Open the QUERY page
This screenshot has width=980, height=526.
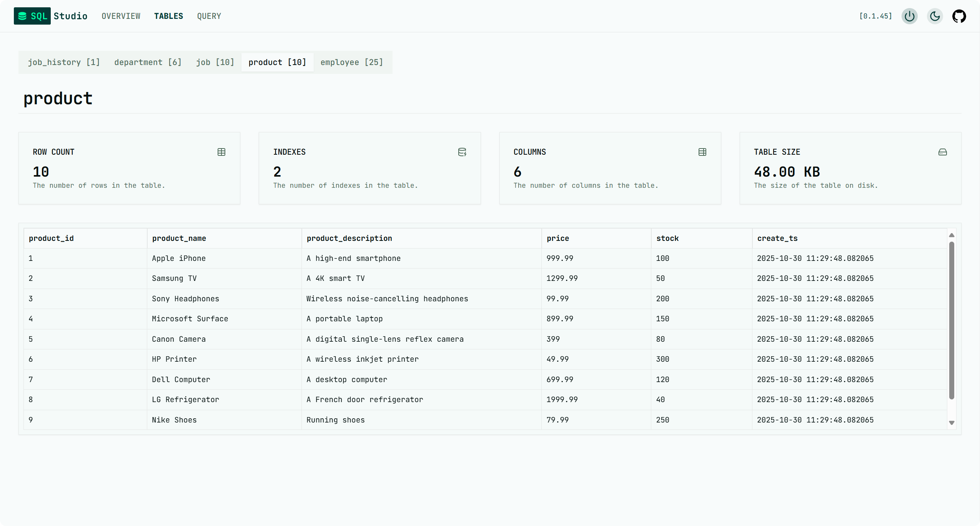[x=209, y=16]
